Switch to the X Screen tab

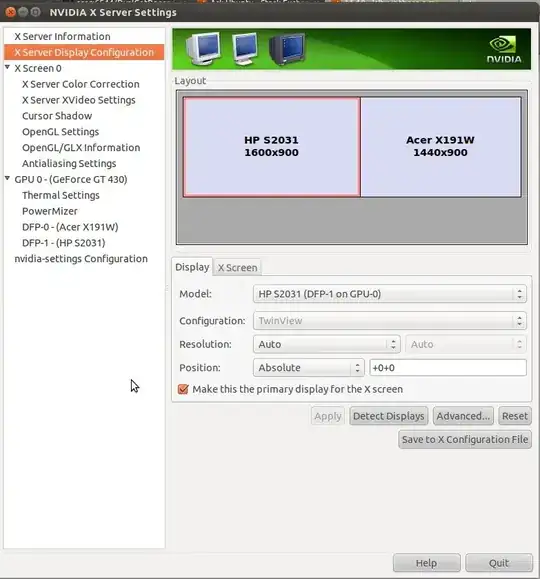click(237, 267)
